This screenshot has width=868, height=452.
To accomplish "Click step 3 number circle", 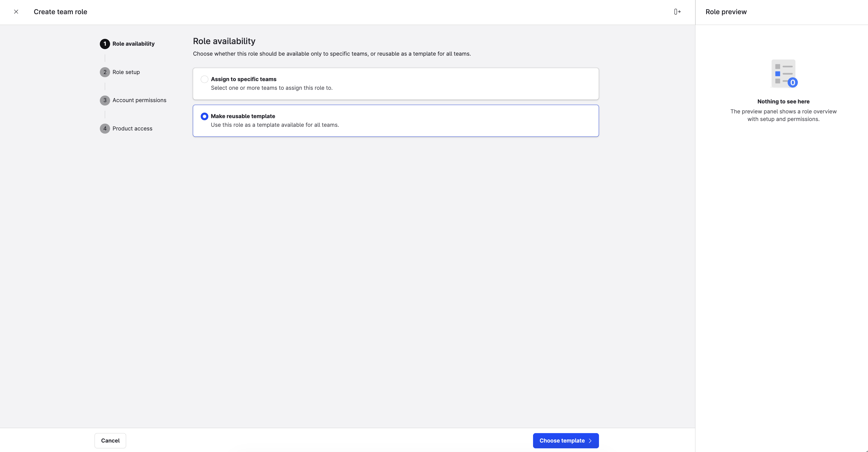I will [x=105, y=100].
